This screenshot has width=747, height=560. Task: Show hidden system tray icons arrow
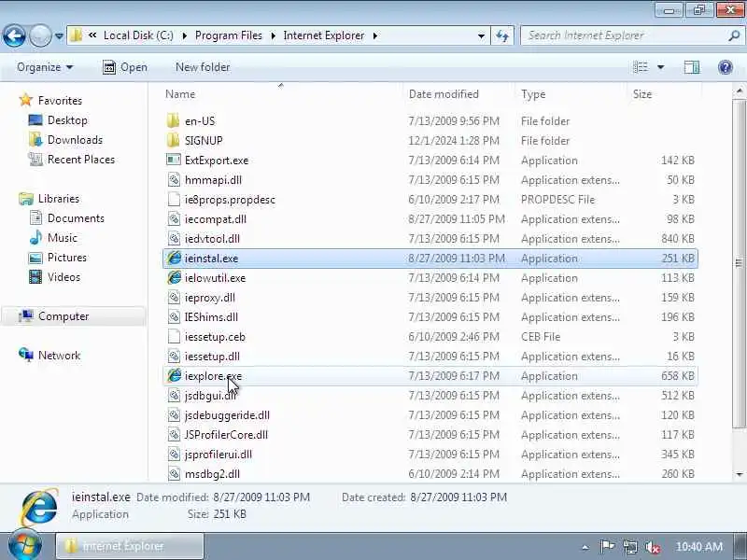[585, 547]
